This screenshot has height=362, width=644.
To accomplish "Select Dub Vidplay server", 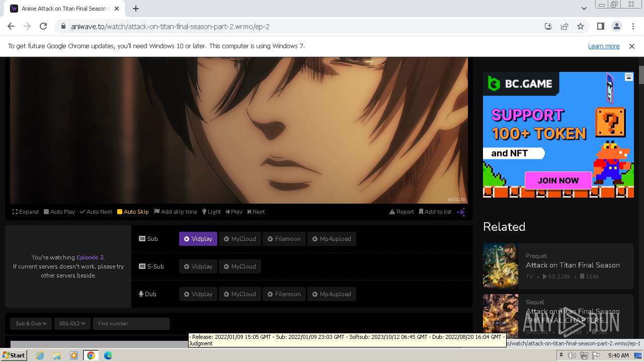I will [x=198, y=294].
